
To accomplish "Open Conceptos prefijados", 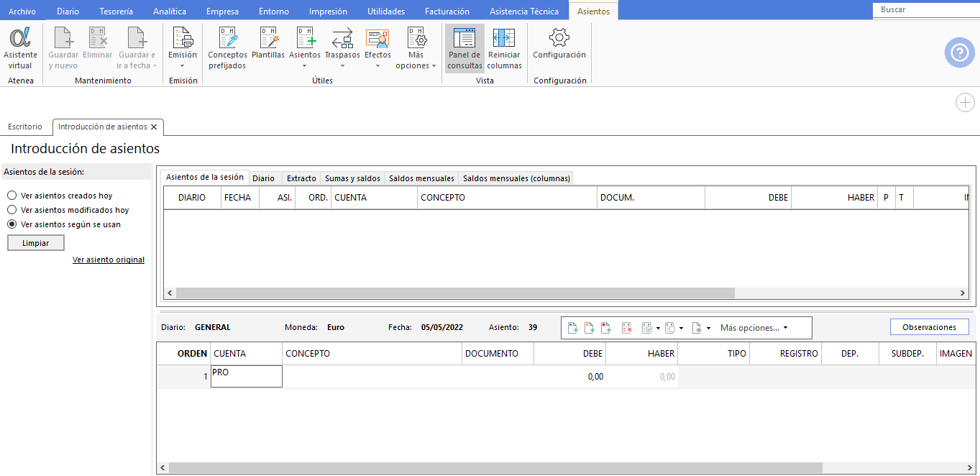I will (x=227, y=47).
